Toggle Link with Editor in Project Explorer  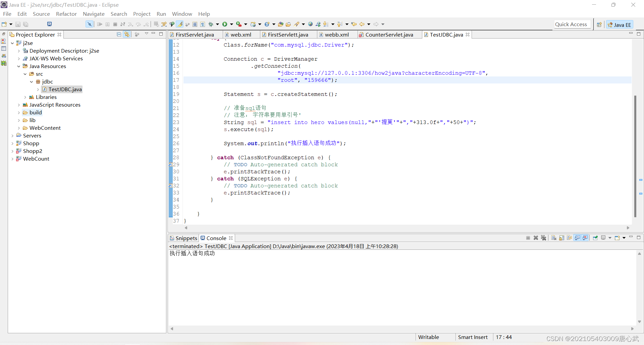127,34
